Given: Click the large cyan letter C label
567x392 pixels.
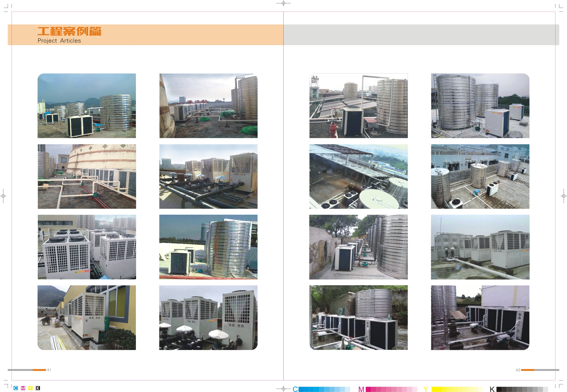Looking at the screenshot, I should [x=295, y=389].
